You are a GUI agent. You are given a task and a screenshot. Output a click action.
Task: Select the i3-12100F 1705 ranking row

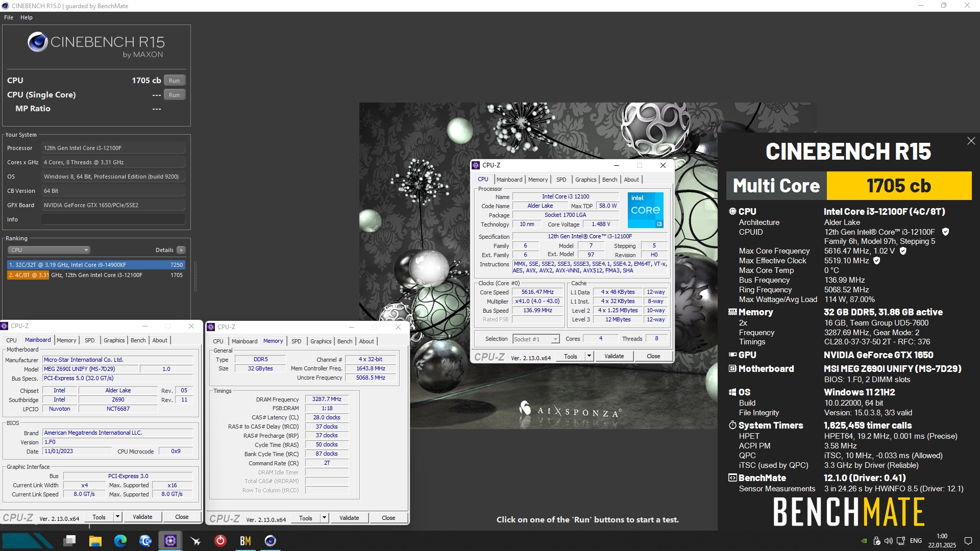point(96,275)
